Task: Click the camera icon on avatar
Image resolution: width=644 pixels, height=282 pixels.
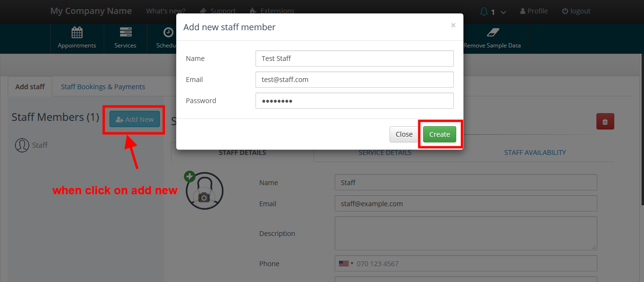Action: 204,198
